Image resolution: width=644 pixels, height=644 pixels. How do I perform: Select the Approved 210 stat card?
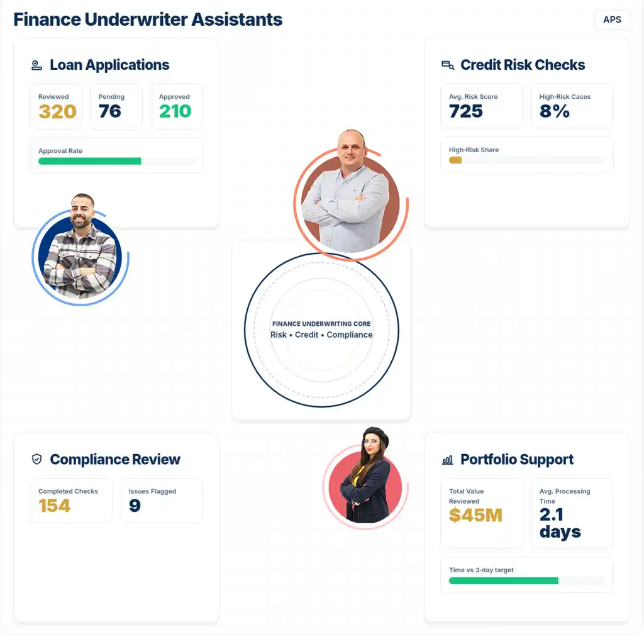pos(176,106)
